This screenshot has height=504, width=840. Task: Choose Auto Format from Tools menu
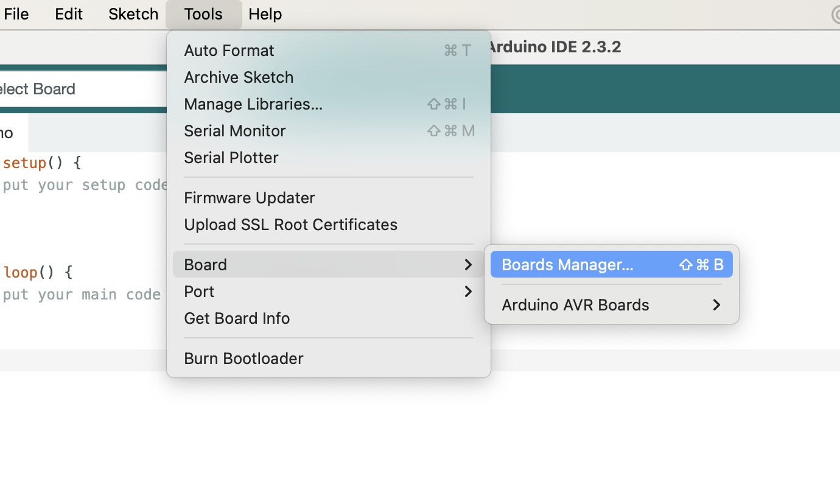(x=329, y=51)
